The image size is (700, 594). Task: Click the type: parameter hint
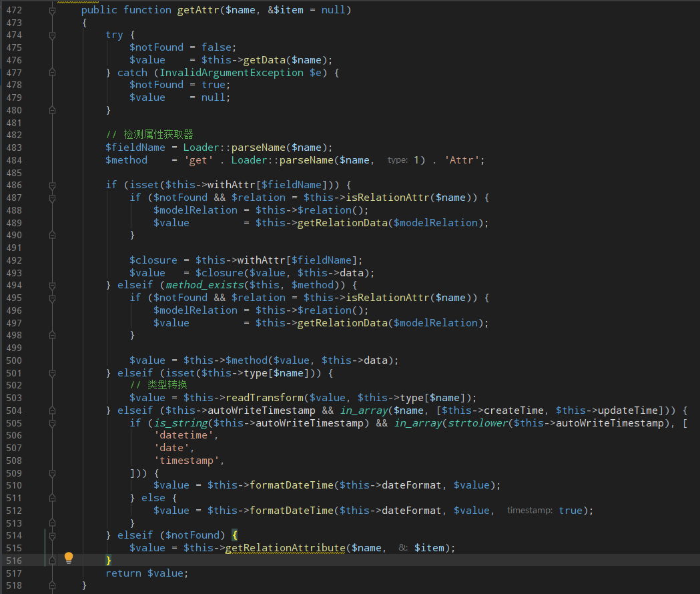(397, 160)
